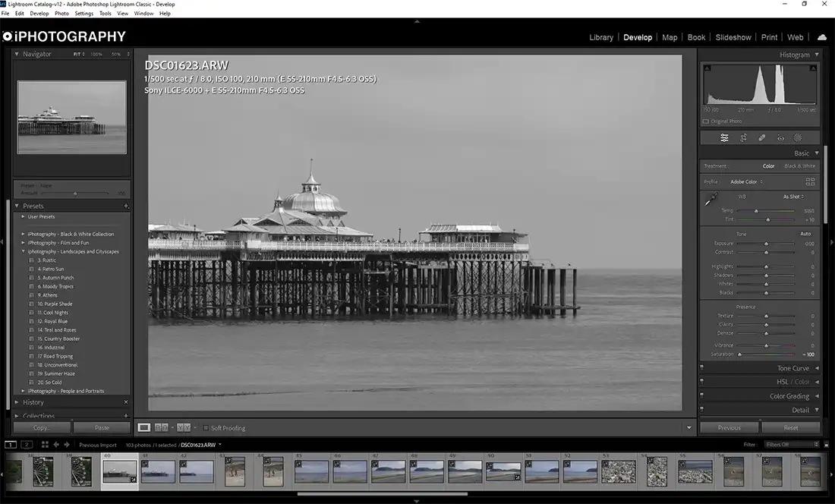The height and width of the screenshot is (504, 835).
Task: Select the Crop Overlay tool
Action: point(744,137)
